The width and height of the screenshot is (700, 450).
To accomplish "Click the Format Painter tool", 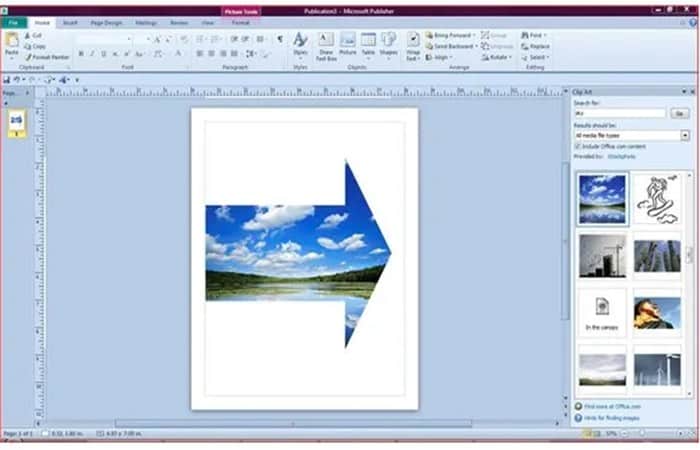I will (x=47, y=57).
